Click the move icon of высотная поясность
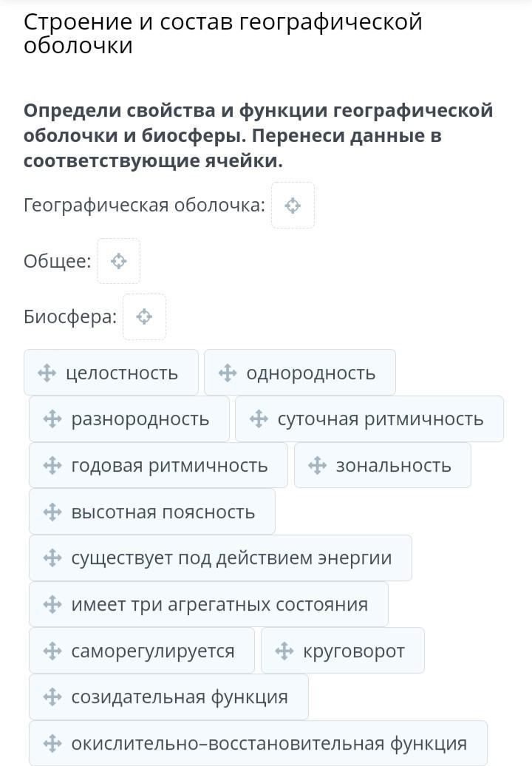This screenshot has width=532, height=766. [52, 512]
